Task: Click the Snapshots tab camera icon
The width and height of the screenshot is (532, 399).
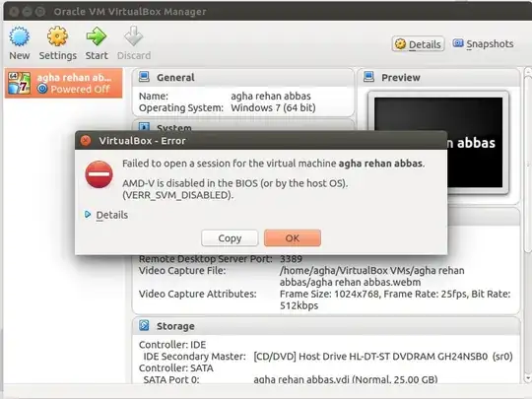Action: (458, 43)
